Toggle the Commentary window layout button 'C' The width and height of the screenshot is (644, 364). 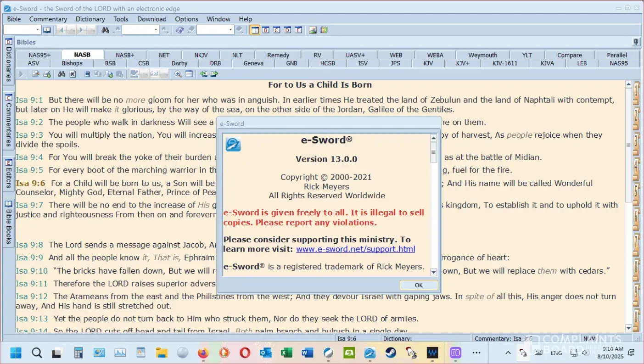(276, 30)
